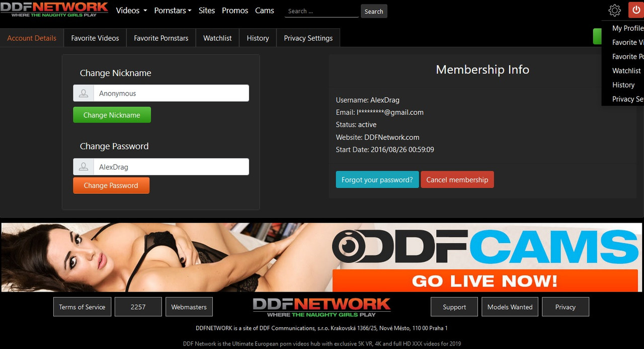Screen dimensions: 644x349
Task: Switch to the Account Details tab
Action: (x=32, y=38)
